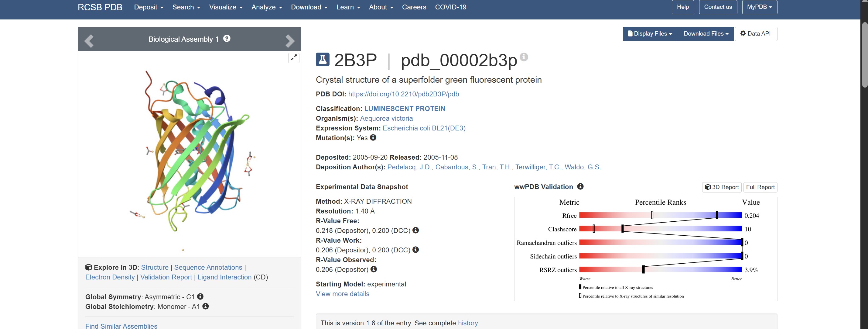The width and height of the screenshot is (868, 329).
Task: Go to the COVID-19 section
Action: 451,7
